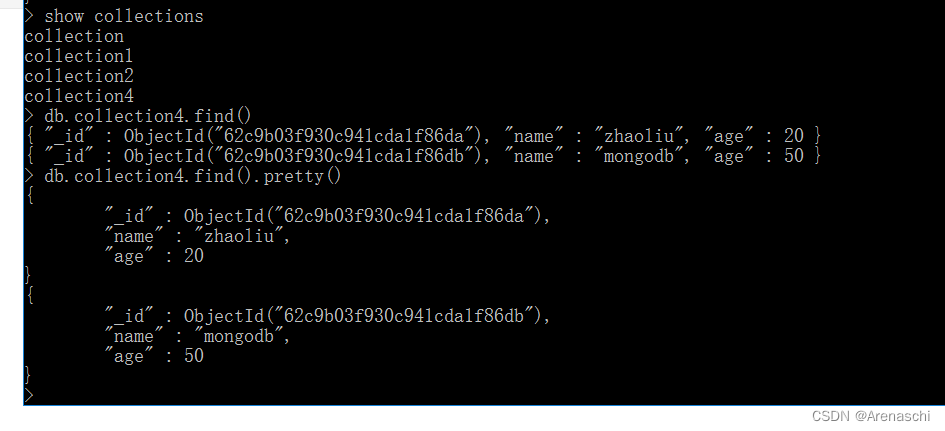Click pretty-printed "name" : "zhaoliu" line
Image resolution: width=945 pixels, height=431 pixels.
198,236
